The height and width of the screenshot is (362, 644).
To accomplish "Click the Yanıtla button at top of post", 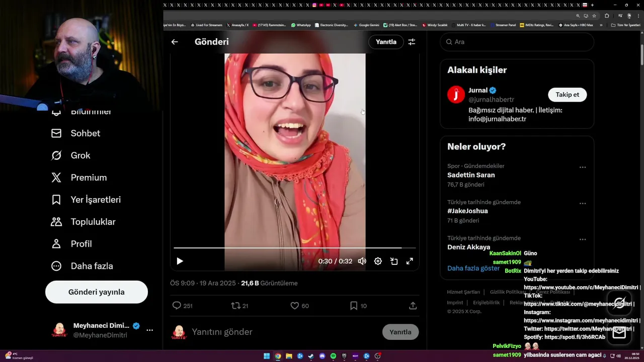I will tap(386, 42).
